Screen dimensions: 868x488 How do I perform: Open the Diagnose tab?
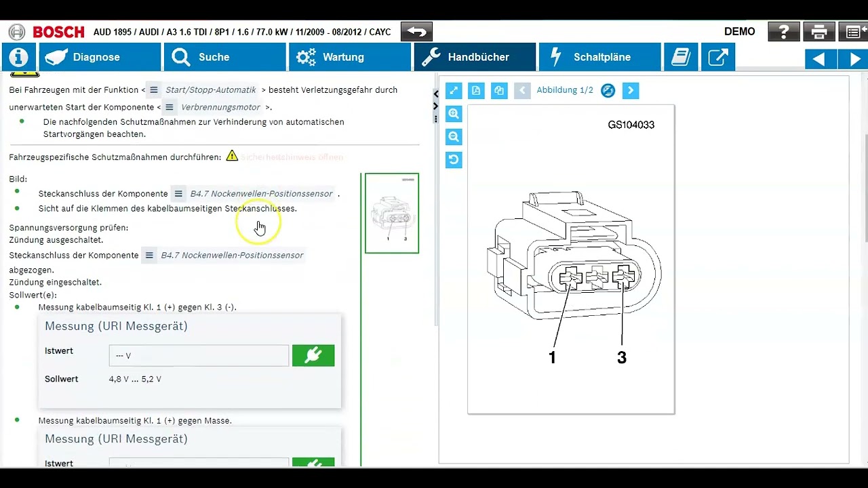point(100,57)
